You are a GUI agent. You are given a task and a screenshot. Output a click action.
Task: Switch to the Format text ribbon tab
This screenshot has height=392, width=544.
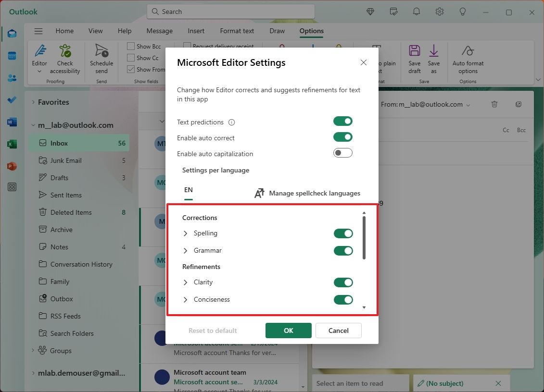pos(237,31)
